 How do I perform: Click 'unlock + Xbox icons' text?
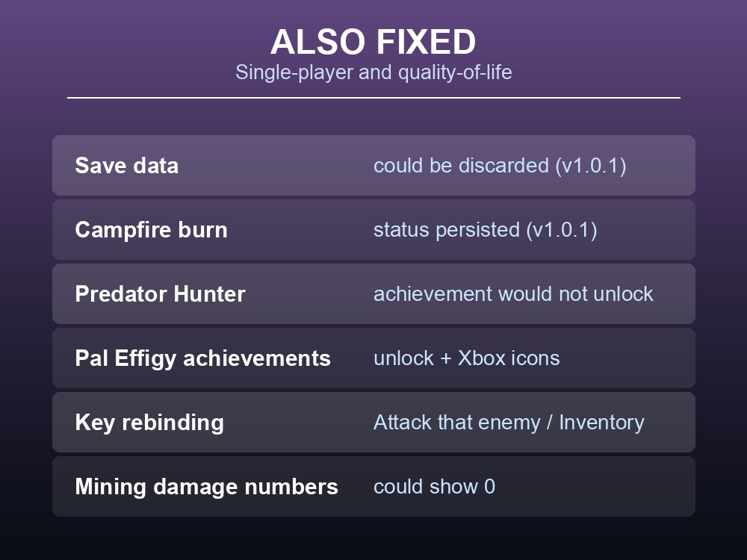[x=466, y=358]
